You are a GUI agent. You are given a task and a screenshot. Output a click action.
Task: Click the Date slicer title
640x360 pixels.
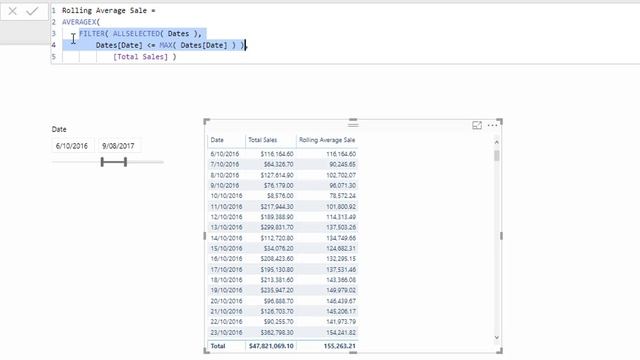pyautogui.click(x=59, y=129)
